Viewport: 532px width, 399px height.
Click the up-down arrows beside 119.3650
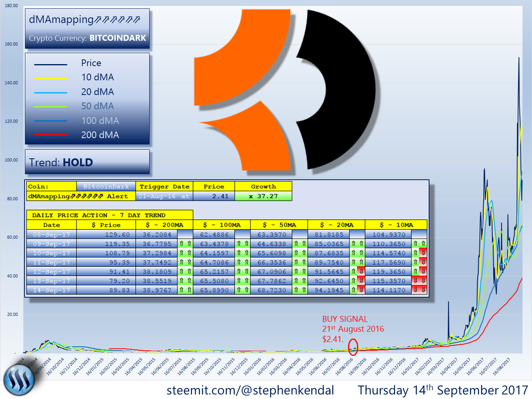tap(419, 272)
